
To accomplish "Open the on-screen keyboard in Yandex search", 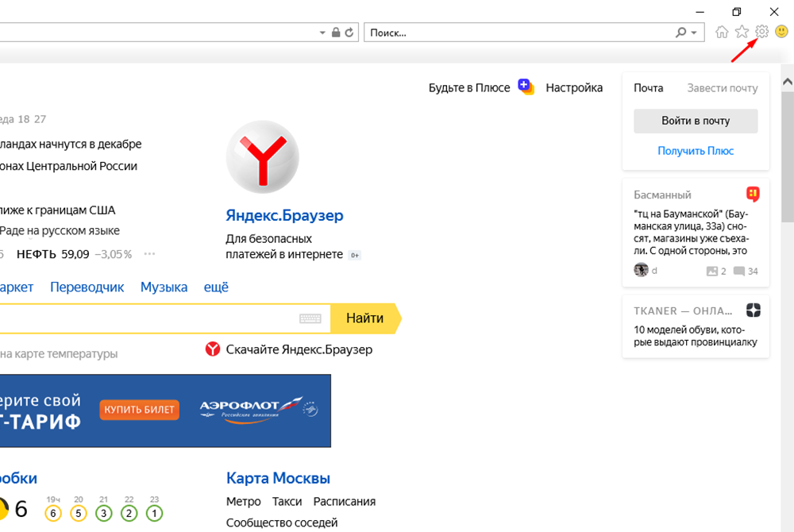I will click(310, 318).
